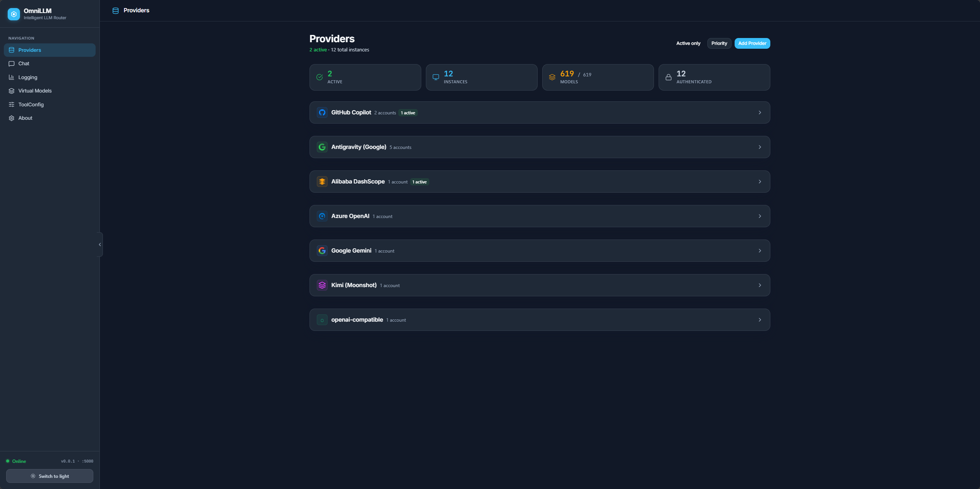The width and height of the screenshot is (980, 489).
Task: Collapse the sidebar with the left chevron
Action: 99,244
